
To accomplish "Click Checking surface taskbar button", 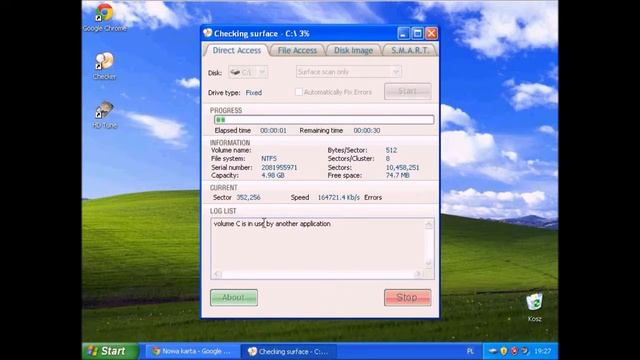I will tap(289, 351).
